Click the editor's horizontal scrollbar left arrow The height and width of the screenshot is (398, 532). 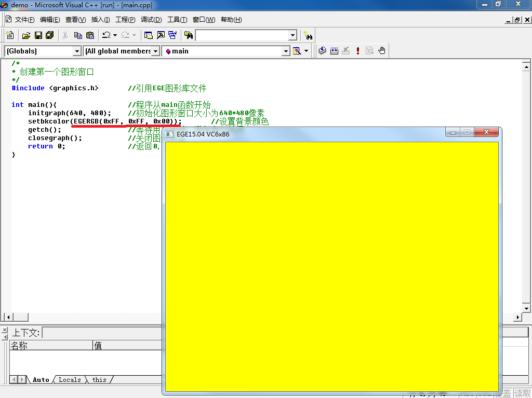[x=7, y=317]
